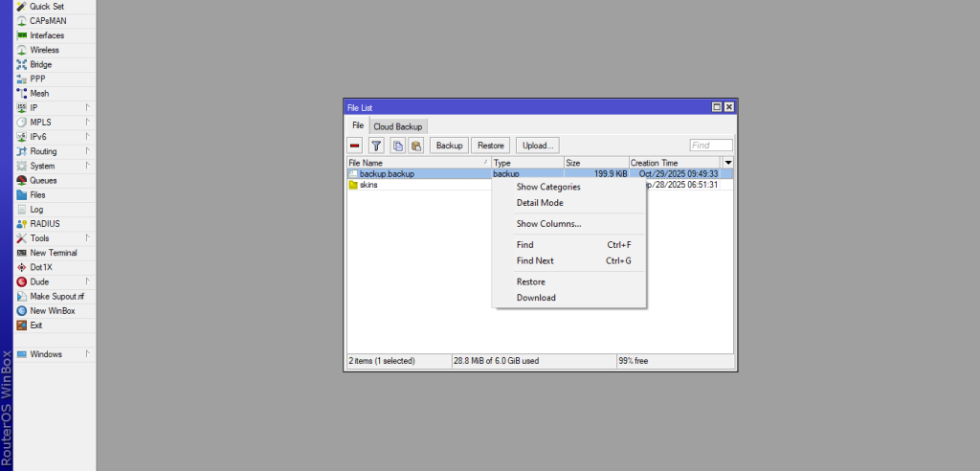This screenshot has height=471, width=980.
Task: Open Interfaces from the sidebar
Action: (x=47, y=35)
